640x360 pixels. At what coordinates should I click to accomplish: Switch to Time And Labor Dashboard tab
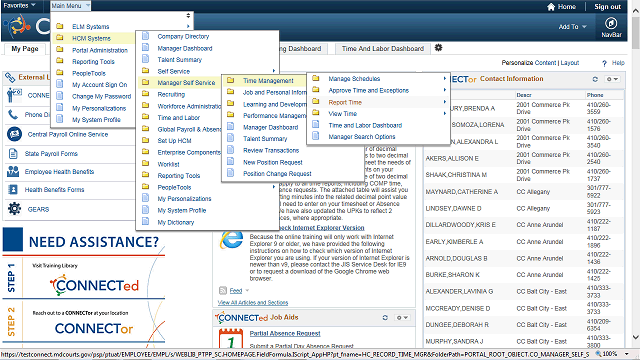(x=382, y=49)
